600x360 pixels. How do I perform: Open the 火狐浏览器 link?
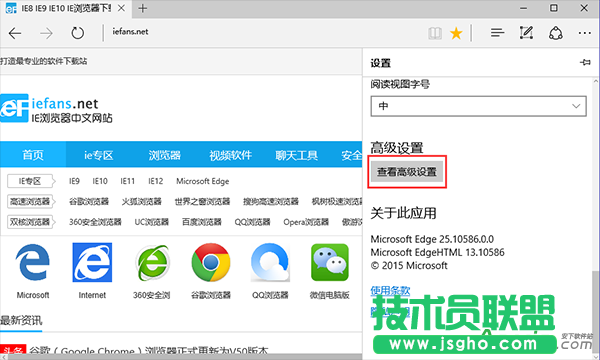coord(142,201)
